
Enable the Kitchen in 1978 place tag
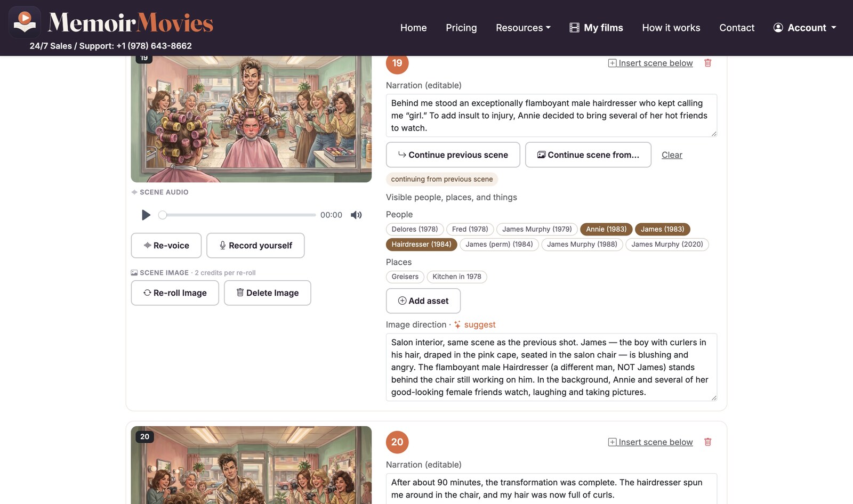457,277
